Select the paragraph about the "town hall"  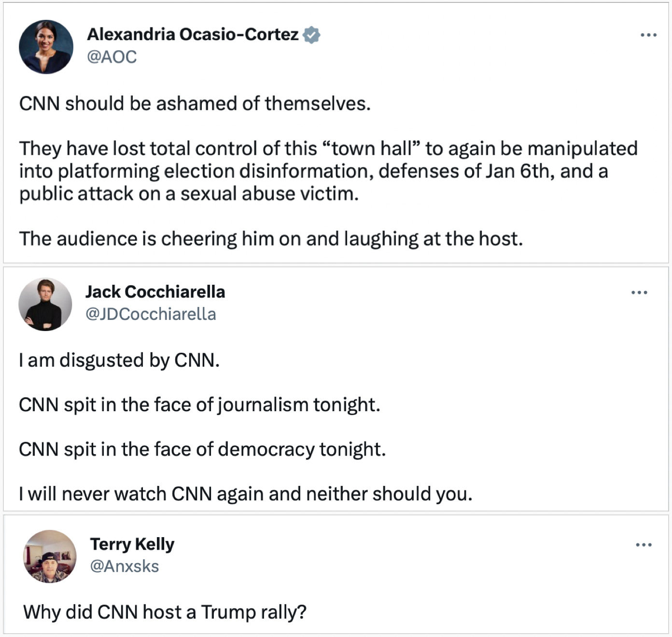click(x=328, y=171)
